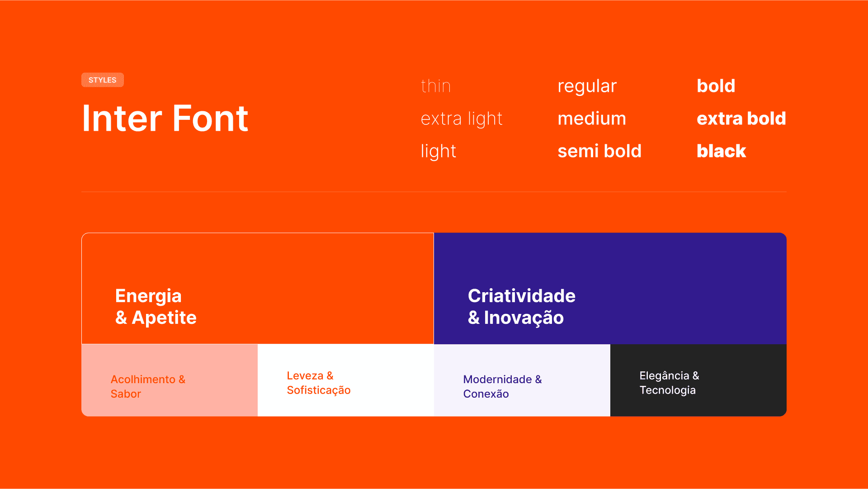The height and width of the screenshot is (489, 868).
Task: Click the Criatividade & Inovação title text
Action: coord(522,307)
